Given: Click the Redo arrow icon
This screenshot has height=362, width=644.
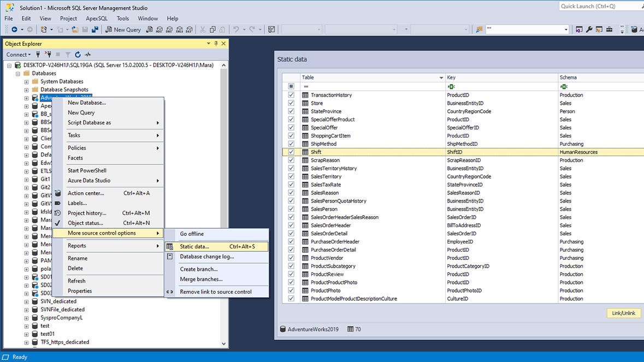Looking at the screenshot, I should coord(252,29).
